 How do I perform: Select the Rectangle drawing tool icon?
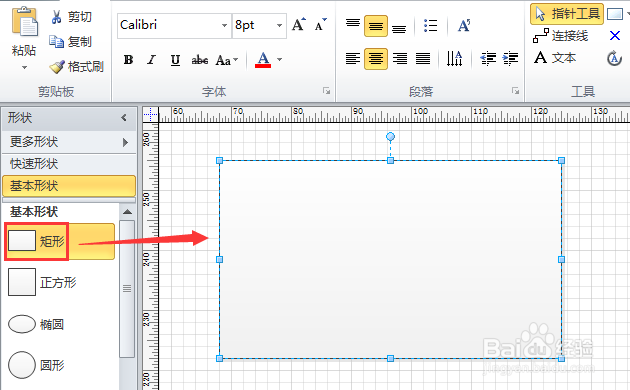click(x=615, y=14)
